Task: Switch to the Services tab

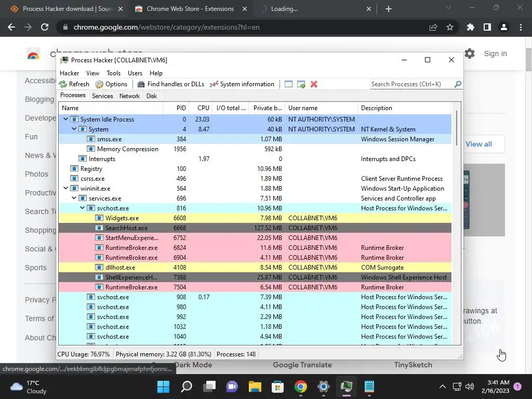Action: point(102,96)
